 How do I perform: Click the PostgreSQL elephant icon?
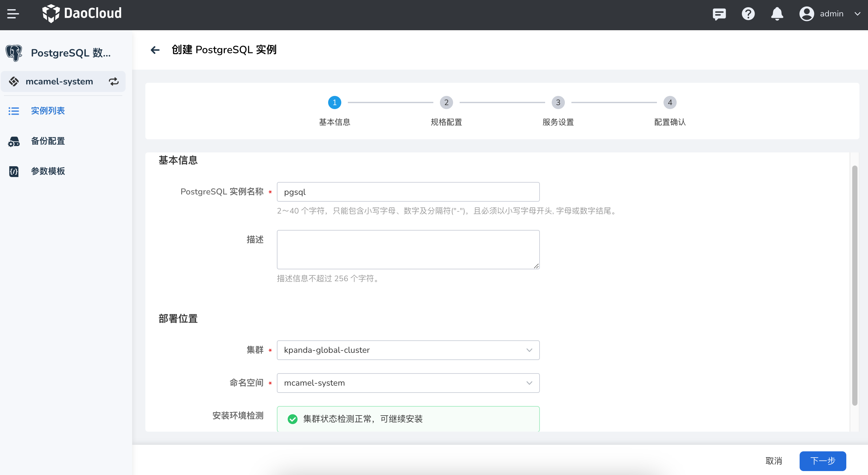point(14,53)
